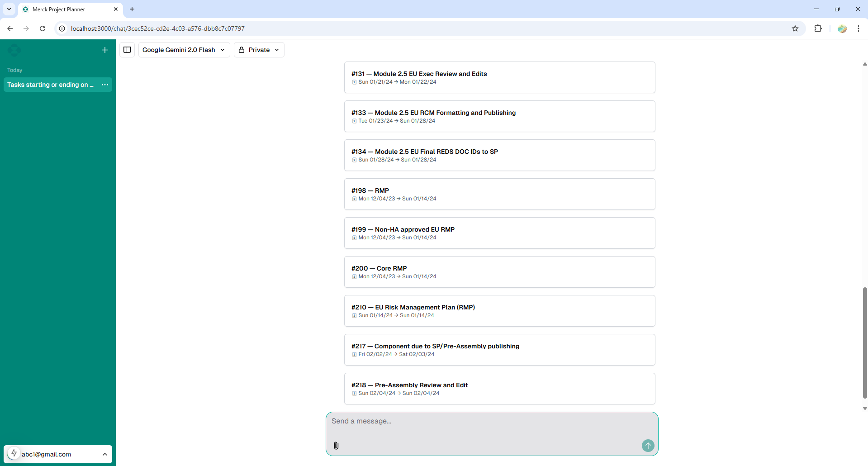Click the vertical scrollbar thumb
This screenshot has width=868, height=466.
(864, 342)
